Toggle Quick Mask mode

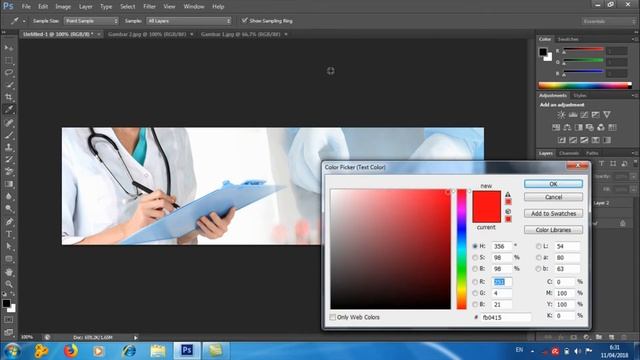[9, 320]
